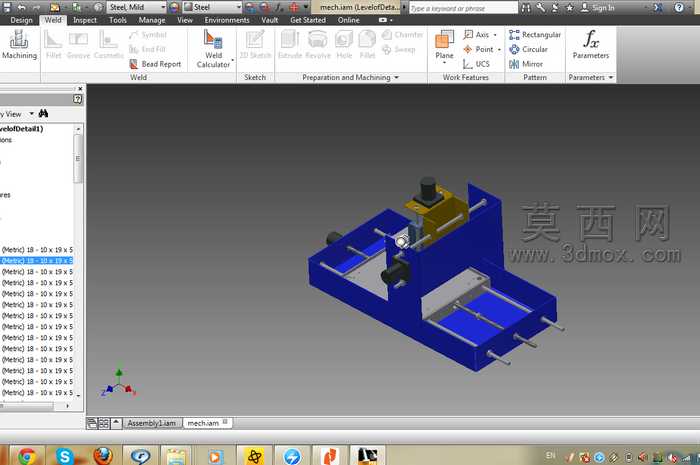The width and height of the screenshot is (700, 465).
Task: Expand the Plane dropdown arrow
Action: 444,63
